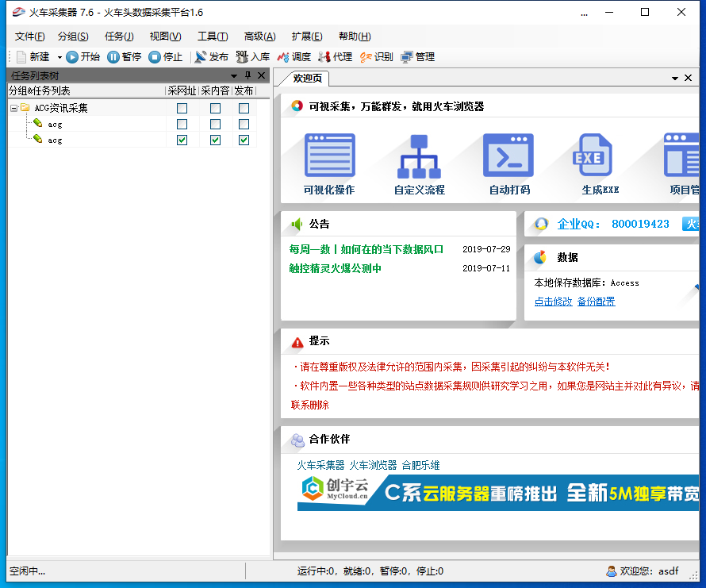Open the 分组(S) menu
The width and height of the screenshot is (706, 588).
pos(73,37)
